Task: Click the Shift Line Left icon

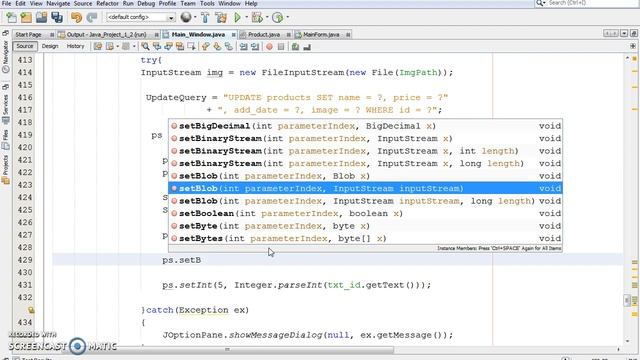Action: [x=243, y=47]
